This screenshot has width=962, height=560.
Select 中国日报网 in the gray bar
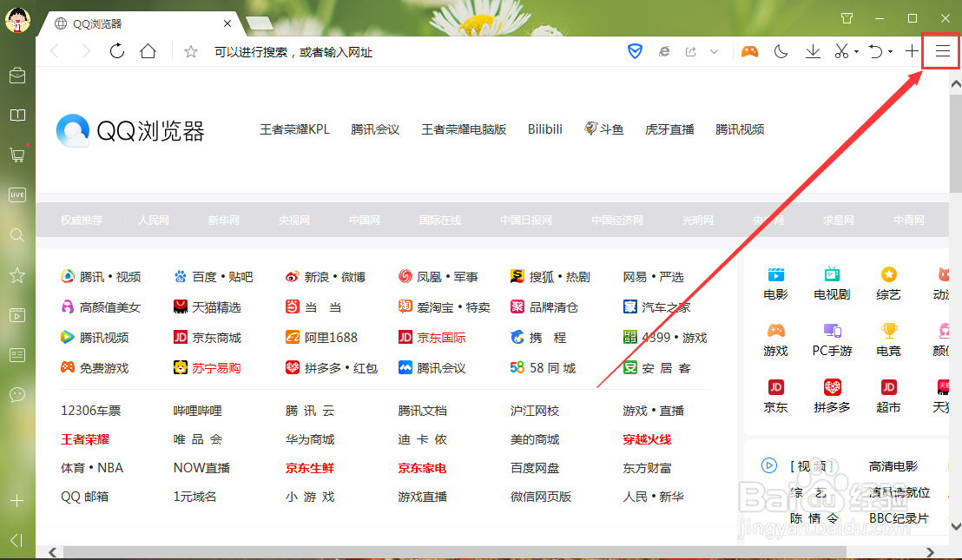coord(526,221)
